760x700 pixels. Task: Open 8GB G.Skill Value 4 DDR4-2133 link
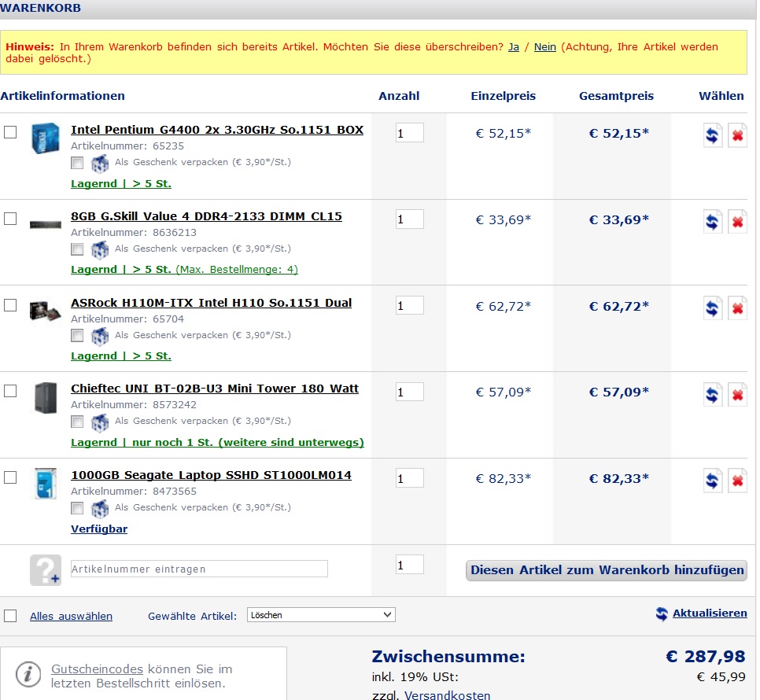pos(206,216)
